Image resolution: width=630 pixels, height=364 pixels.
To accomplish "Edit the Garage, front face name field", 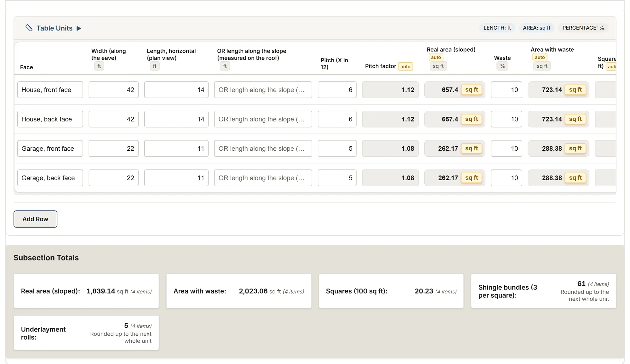I will (50, 148).
